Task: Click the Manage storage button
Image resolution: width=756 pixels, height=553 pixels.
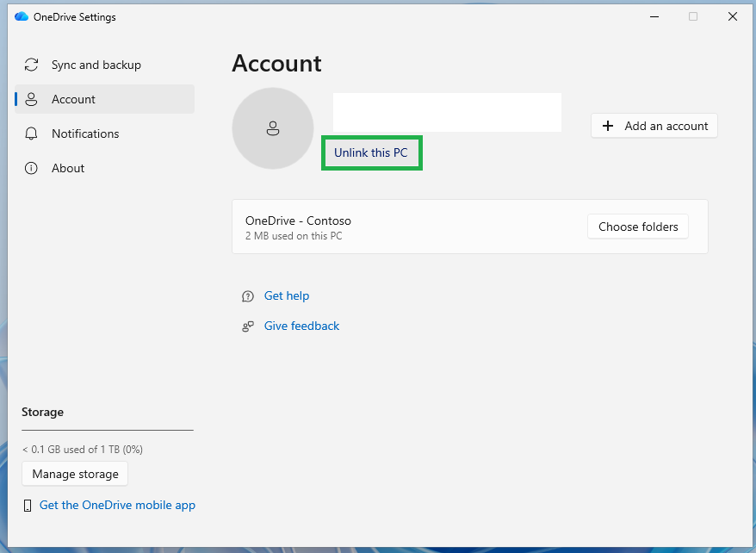Action: tap(75, 474)
